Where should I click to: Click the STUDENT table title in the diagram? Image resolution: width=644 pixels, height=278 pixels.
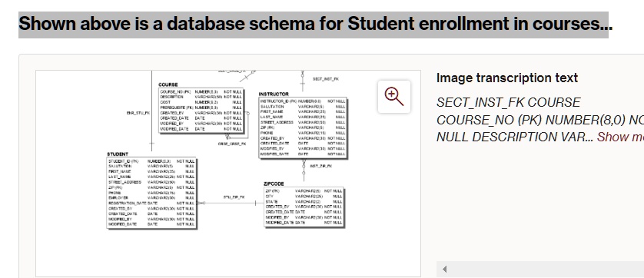click(x=118, y=154)
